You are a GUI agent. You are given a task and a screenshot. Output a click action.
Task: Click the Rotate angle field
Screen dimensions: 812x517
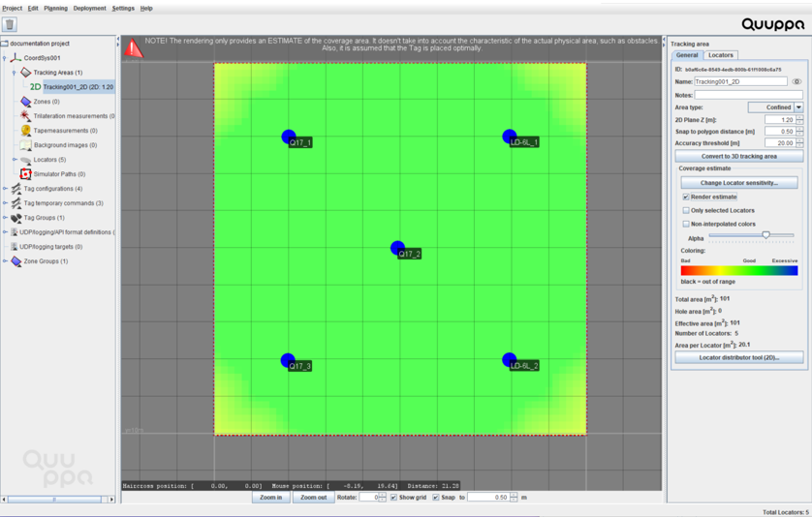(369, 498)
